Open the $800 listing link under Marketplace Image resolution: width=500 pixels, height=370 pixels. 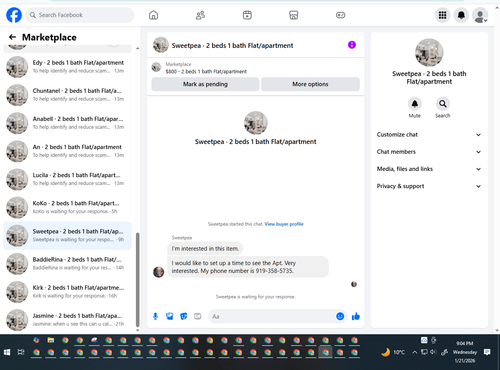tap(206, 71)
